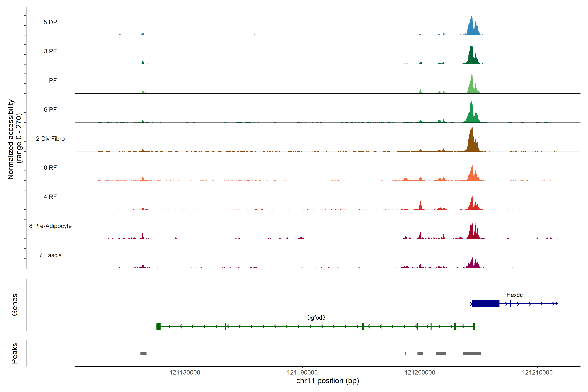Click the widest gray peak bar
588x392 pixels.
tap(472, 353)
